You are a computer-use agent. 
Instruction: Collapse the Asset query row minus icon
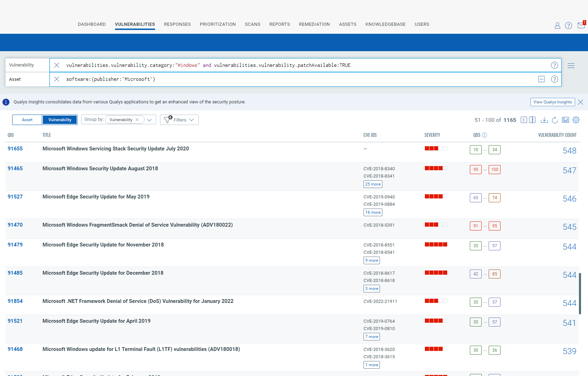[542, 79]
